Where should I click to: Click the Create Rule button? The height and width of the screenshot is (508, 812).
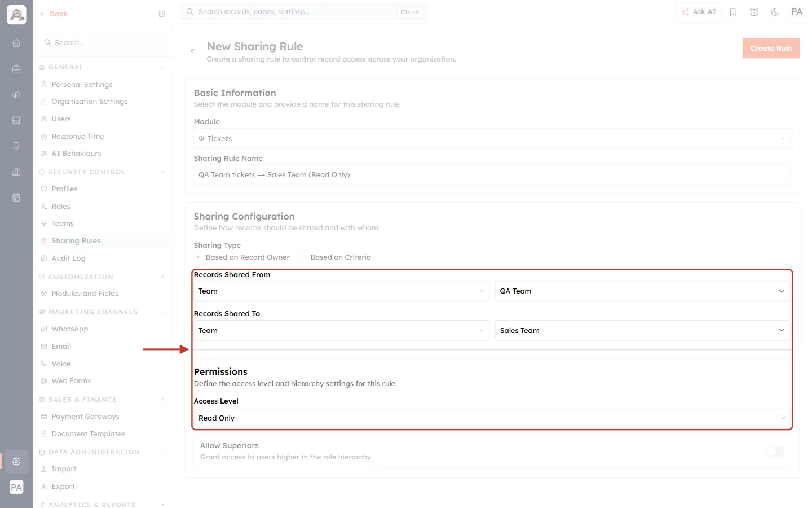771,49
